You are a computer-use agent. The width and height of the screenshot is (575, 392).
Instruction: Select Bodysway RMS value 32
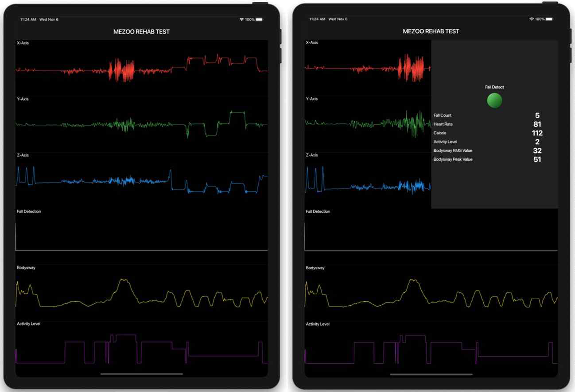[537, 150]
